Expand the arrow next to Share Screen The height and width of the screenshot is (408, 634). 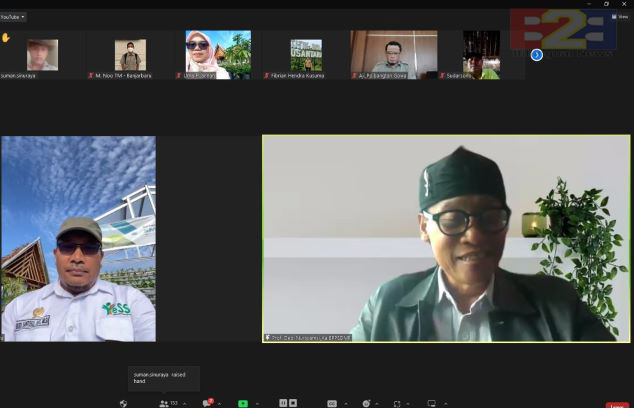coord(257,404)
